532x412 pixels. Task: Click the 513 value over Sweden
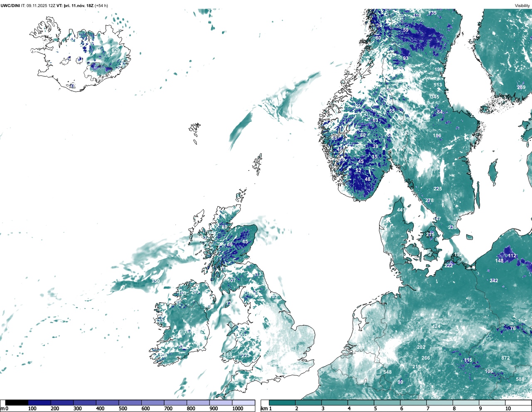[438, 85]
